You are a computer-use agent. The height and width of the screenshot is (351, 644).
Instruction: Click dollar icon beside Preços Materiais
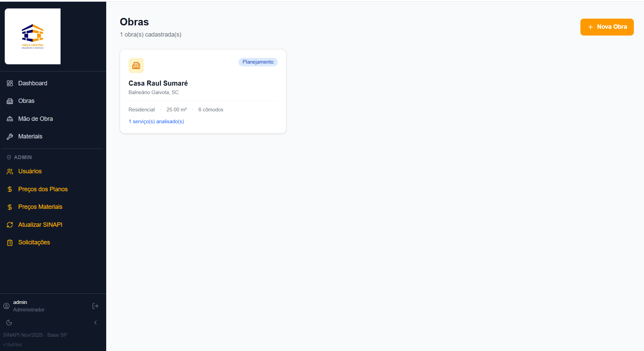tap(10, 207)
